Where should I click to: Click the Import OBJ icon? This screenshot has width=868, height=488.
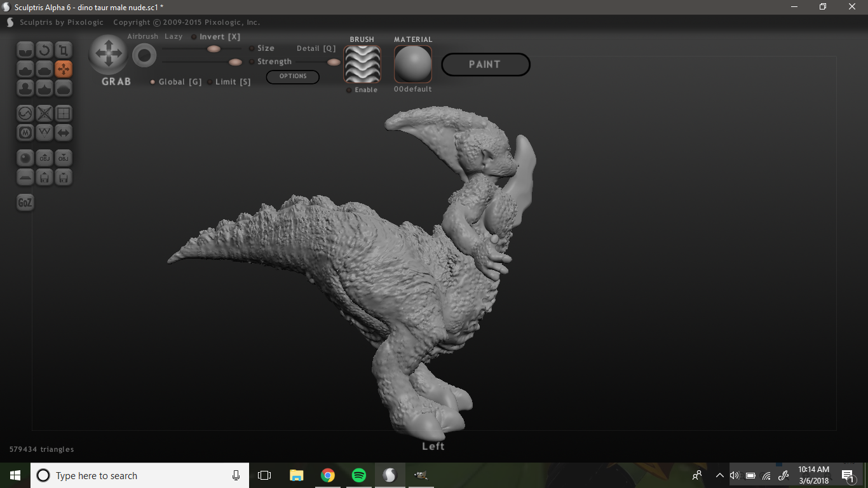44,158
